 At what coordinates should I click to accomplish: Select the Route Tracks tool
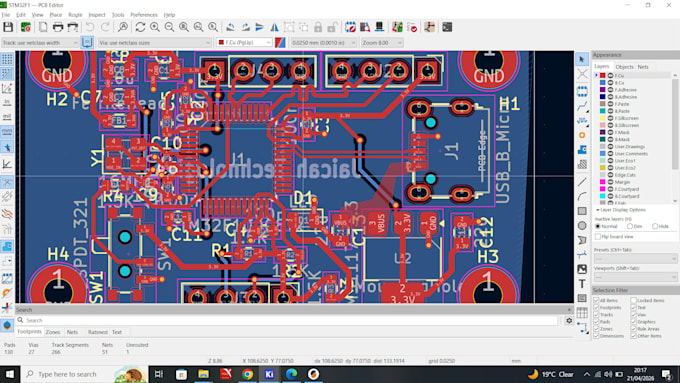582,106
